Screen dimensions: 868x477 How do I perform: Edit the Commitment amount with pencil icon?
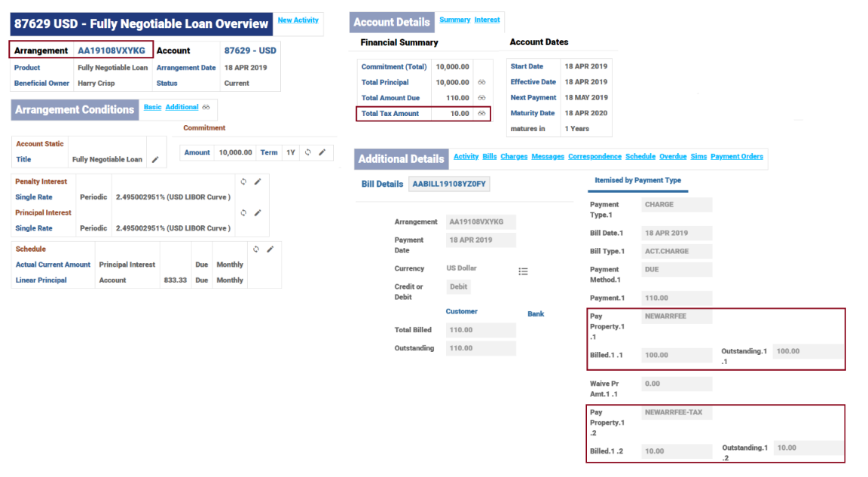coord(322,152)
